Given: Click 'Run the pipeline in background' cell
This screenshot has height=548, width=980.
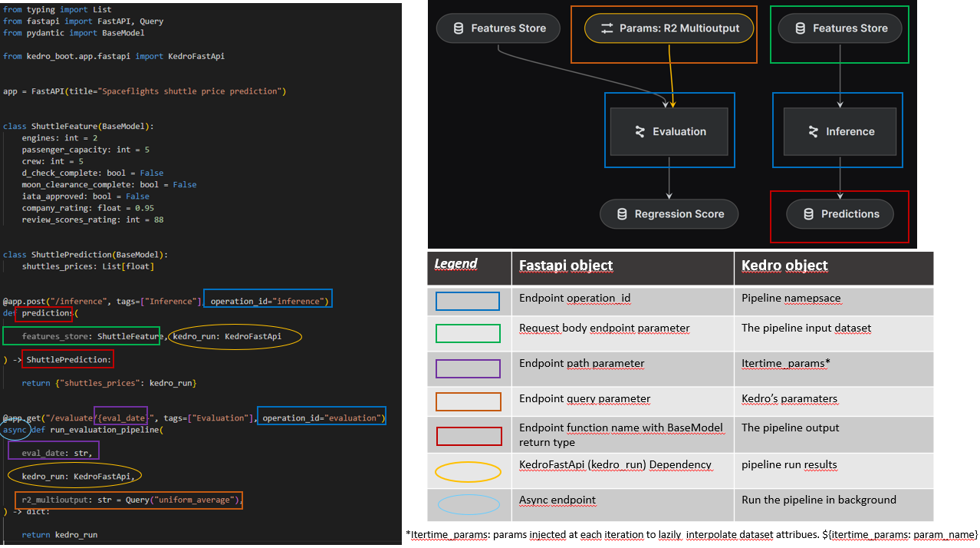Looking at the screenshot, I should coord(834,504).
